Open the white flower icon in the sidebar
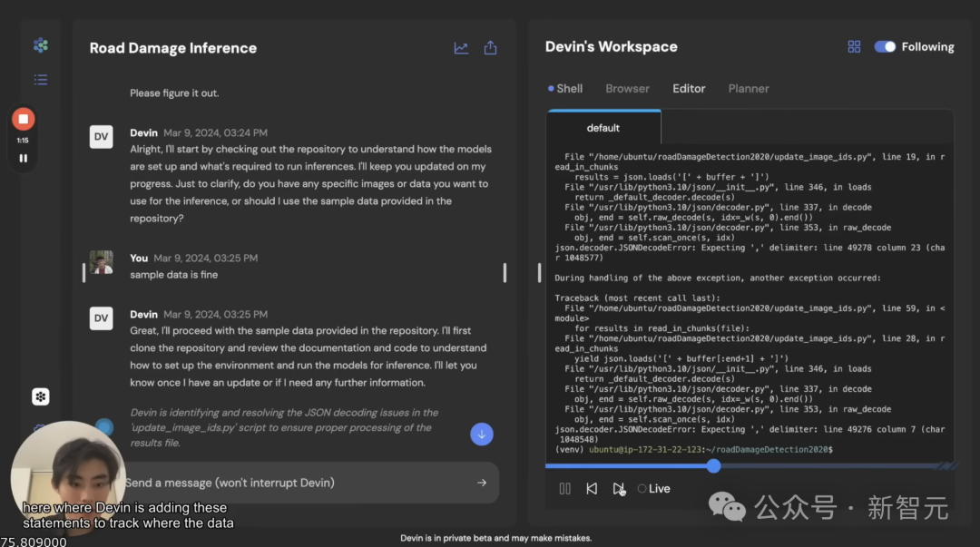 click(41, 396)
